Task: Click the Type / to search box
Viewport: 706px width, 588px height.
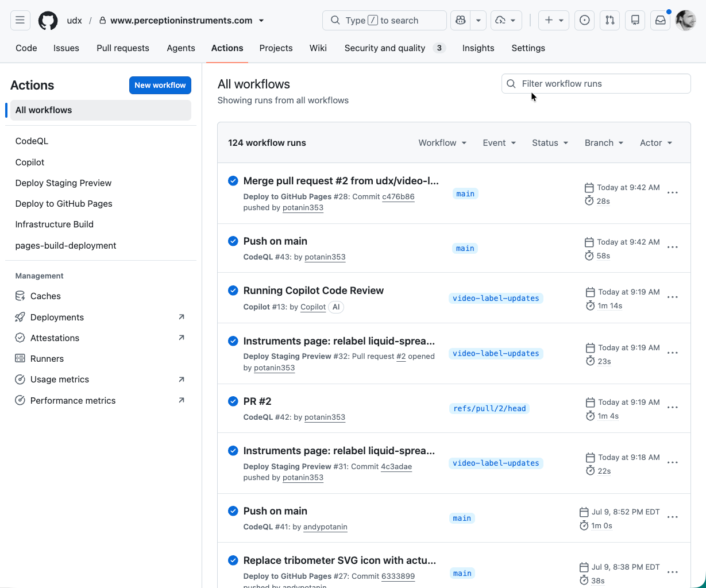Action: [x=384, y=20]
